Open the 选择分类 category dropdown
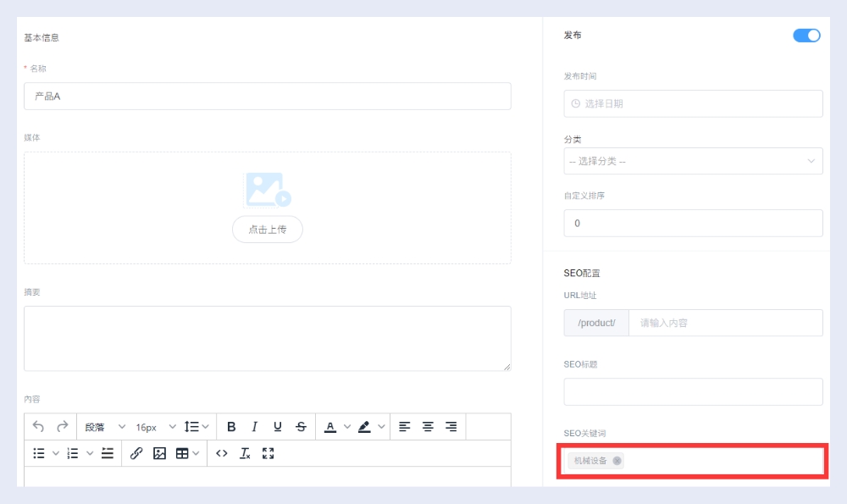Screen dimensions: 847x504 click(x=693, y=161)
